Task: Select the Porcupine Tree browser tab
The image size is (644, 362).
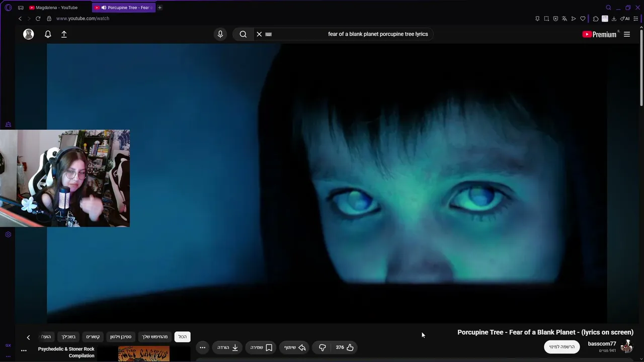Action: [x=124, y=8]
